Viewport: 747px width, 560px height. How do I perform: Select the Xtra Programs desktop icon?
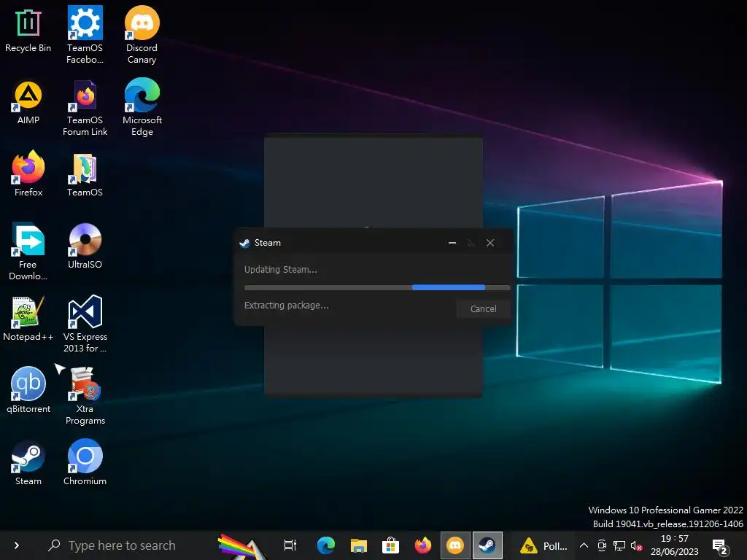pos(85,396)
